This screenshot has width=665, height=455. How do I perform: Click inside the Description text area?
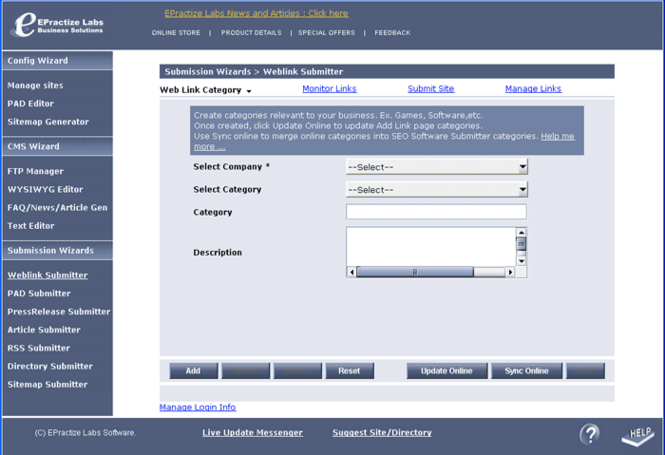(431, 247)
